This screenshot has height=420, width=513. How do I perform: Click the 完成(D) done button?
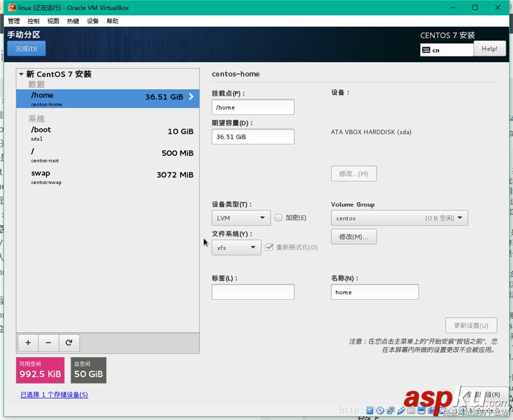(26, 48)
